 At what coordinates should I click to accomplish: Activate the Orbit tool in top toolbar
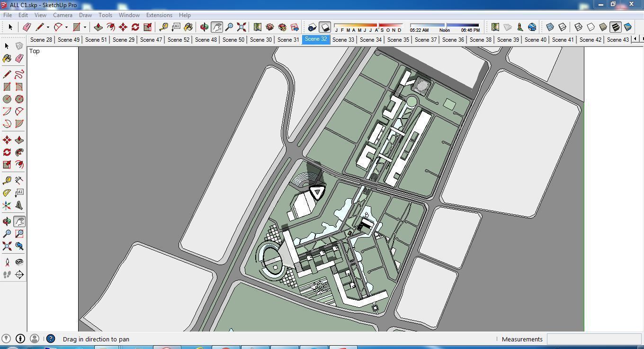click(205, 27)
